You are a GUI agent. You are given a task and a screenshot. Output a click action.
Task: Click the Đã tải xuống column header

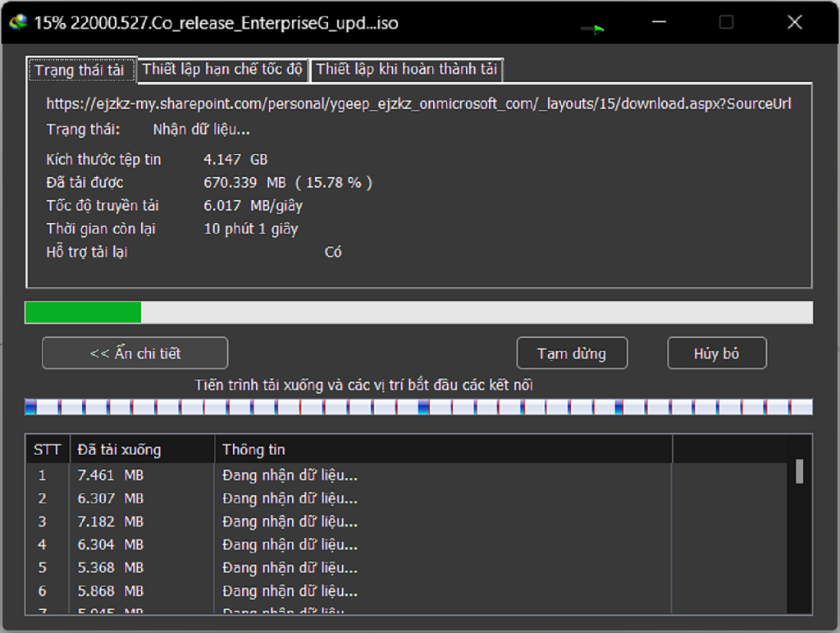[142, 449]
